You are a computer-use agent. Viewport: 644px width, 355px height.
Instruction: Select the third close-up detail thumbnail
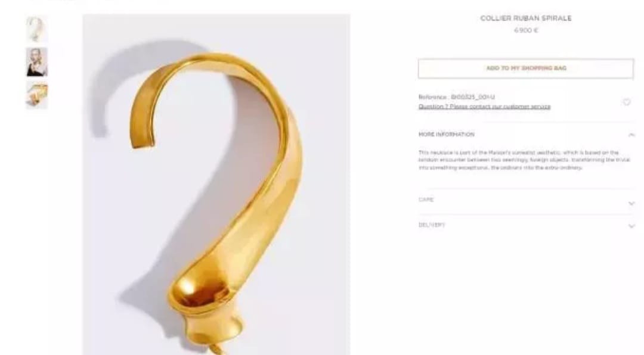36,95
